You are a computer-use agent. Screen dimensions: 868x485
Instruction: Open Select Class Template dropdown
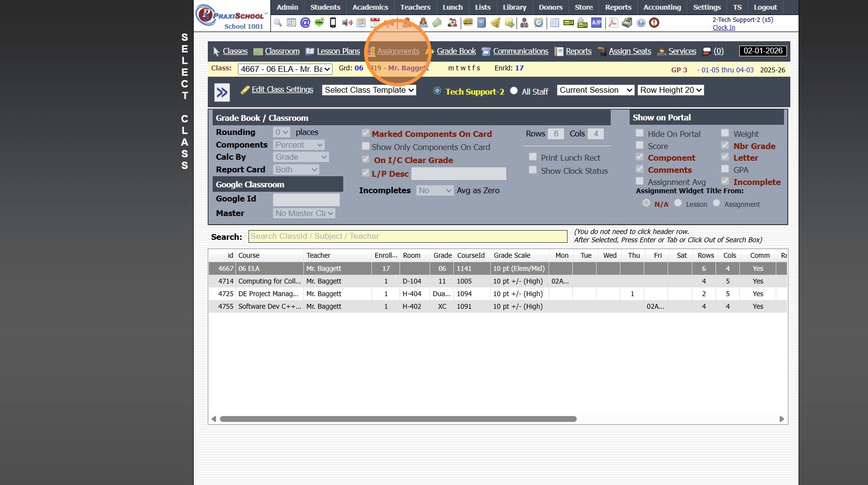[x=369, y=90]
